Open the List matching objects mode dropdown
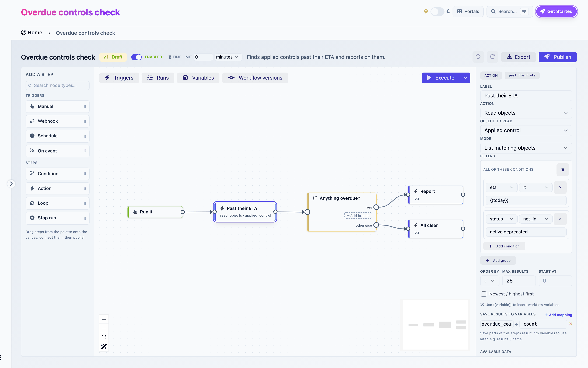This screenshot has width=588, height=368. (x=526, y=148)
